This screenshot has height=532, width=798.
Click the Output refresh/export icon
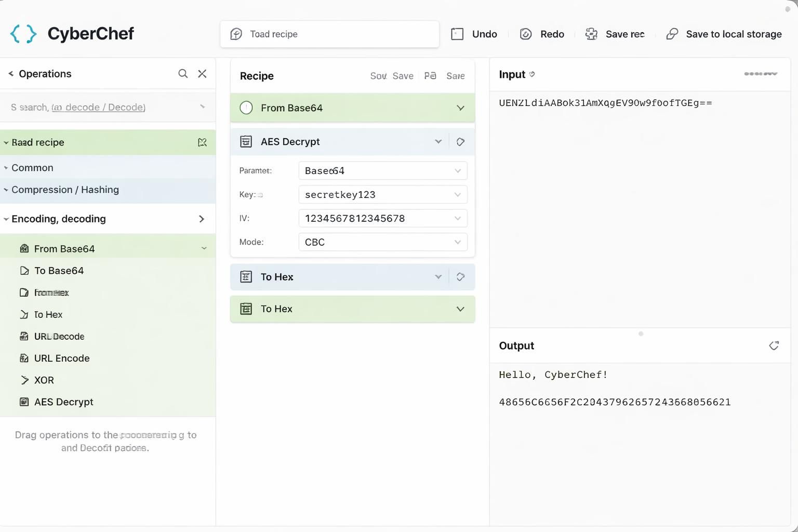pyautogui.click(x=774, y=345)
